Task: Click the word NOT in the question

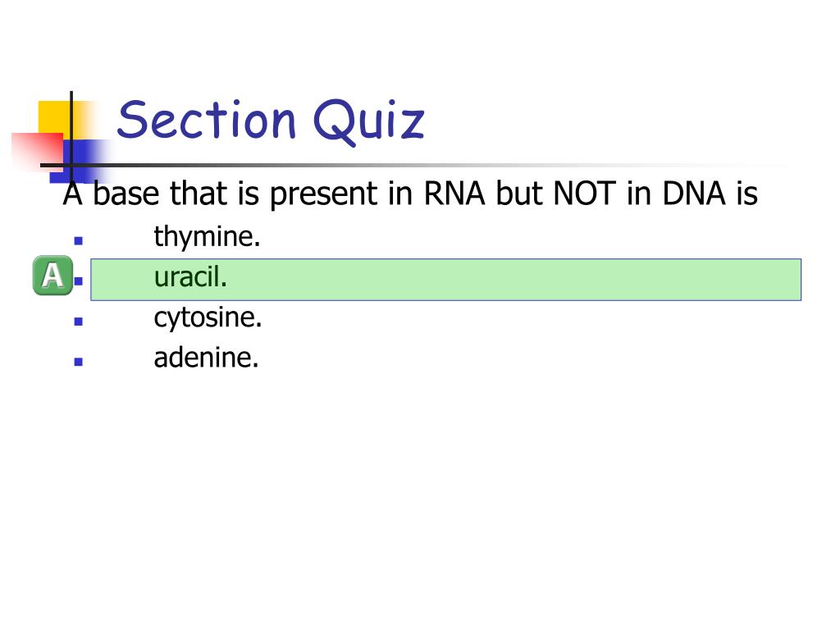Action: [584, 193]
